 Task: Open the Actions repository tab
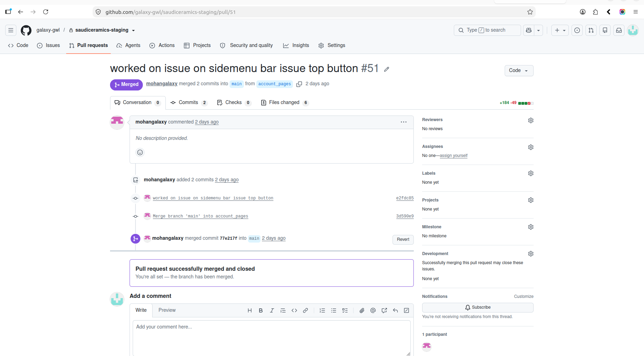(x=162, y=46)
